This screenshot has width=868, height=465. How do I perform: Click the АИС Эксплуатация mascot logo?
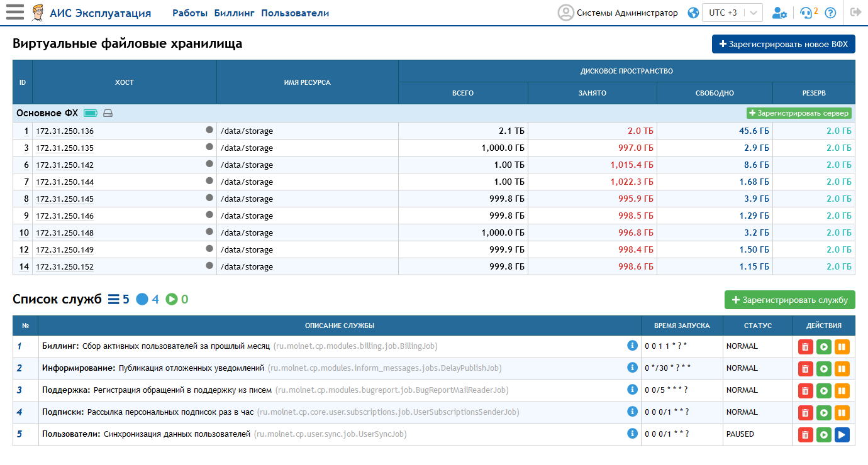pos(38,13)
